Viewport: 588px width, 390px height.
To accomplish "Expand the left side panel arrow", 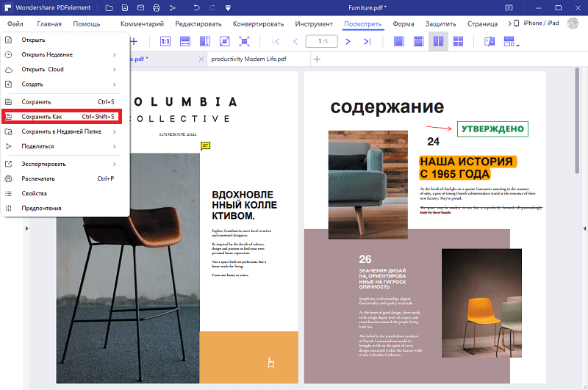I will [x=26, y=228].
